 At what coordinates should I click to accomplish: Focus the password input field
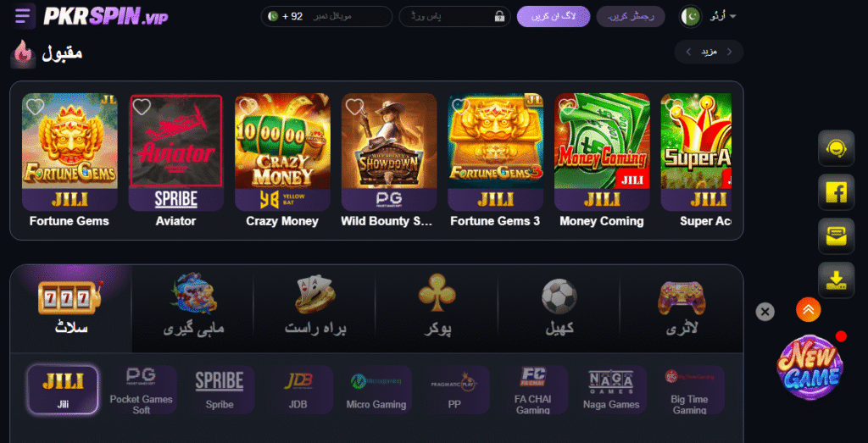pos(454,17)
